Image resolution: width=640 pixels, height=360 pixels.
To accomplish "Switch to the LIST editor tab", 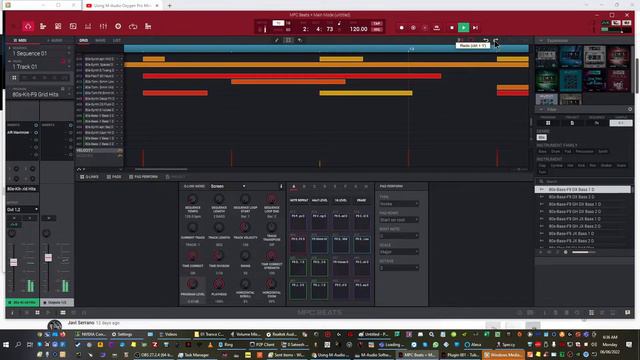I will pos(117,40).
